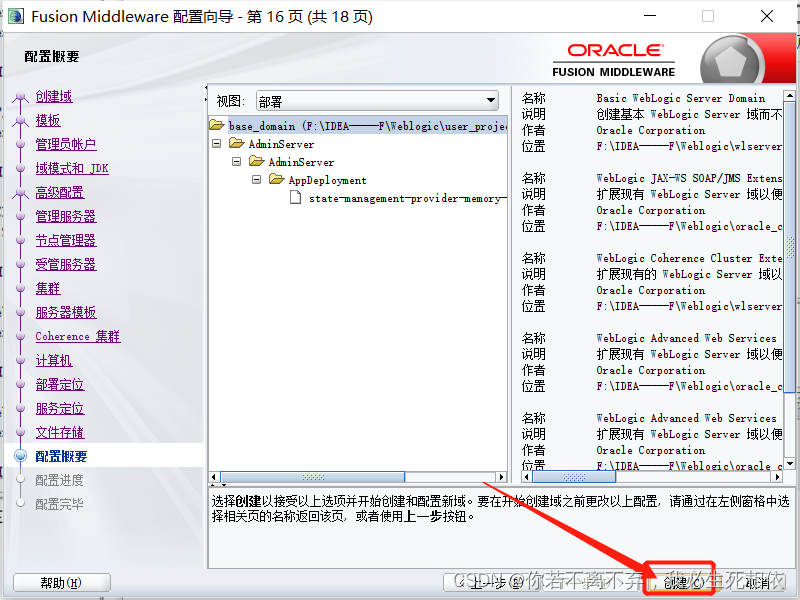Click the details panel scroll-down arrow
This screenshot has height=600, width=800.
pyautogui.click(x=790, y=464)
